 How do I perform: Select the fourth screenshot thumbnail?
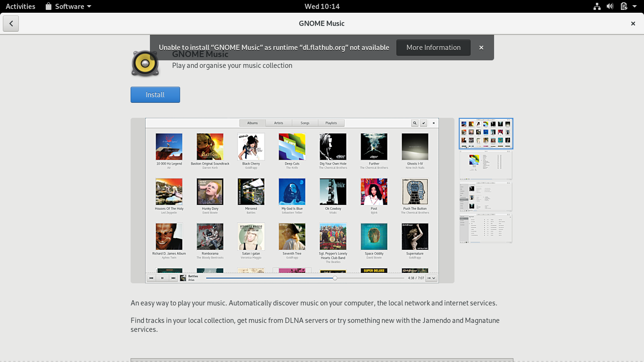pyautogui.click(x=486, y=229)
